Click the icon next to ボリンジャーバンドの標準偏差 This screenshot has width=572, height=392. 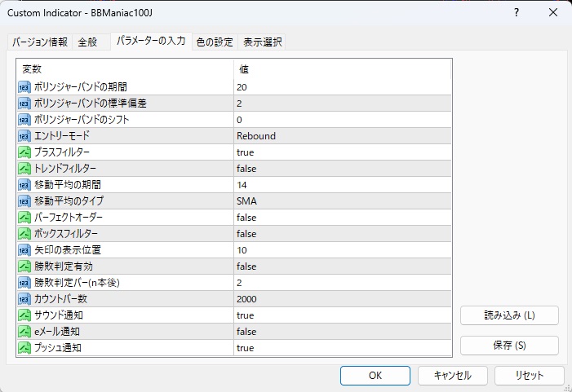tap(24, 104)
